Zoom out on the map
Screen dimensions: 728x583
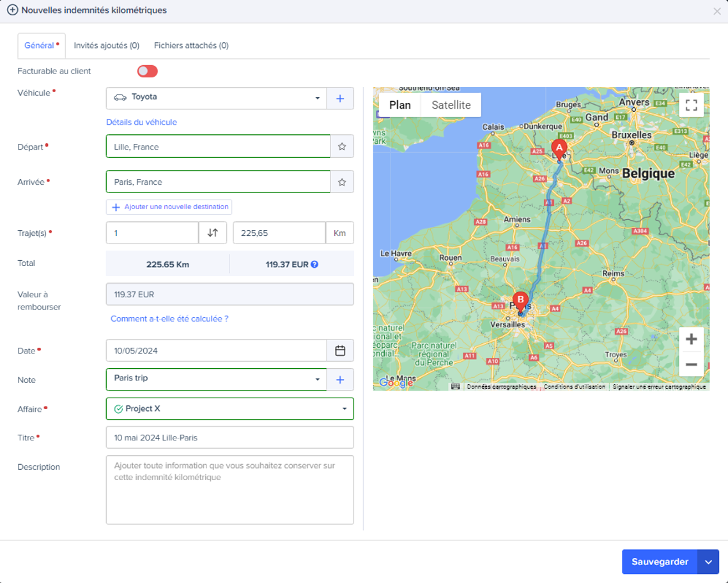click(x=692, y=365)
